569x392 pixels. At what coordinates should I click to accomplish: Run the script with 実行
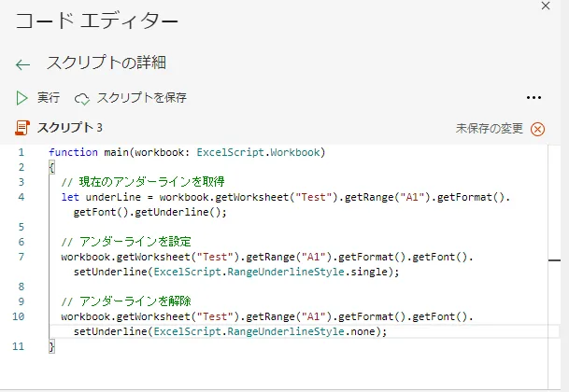pyautogui.click(x=38, y=97)
